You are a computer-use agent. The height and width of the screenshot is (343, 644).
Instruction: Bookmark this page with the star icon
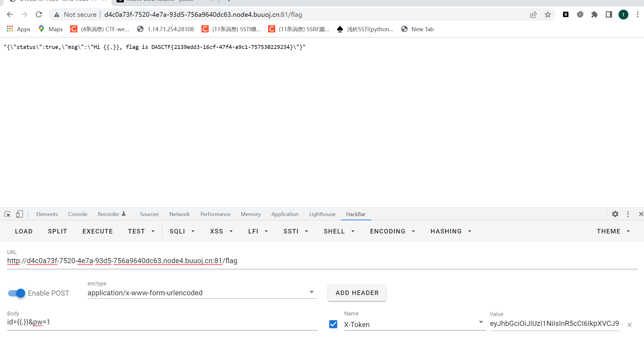pyautogui.click(x=548, y=14)
